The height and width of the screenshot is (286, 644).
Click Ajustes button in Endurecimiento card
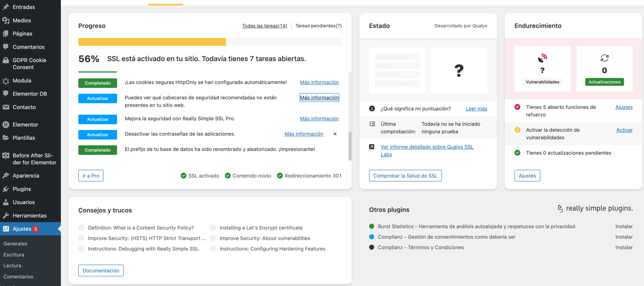pos(527,176)
